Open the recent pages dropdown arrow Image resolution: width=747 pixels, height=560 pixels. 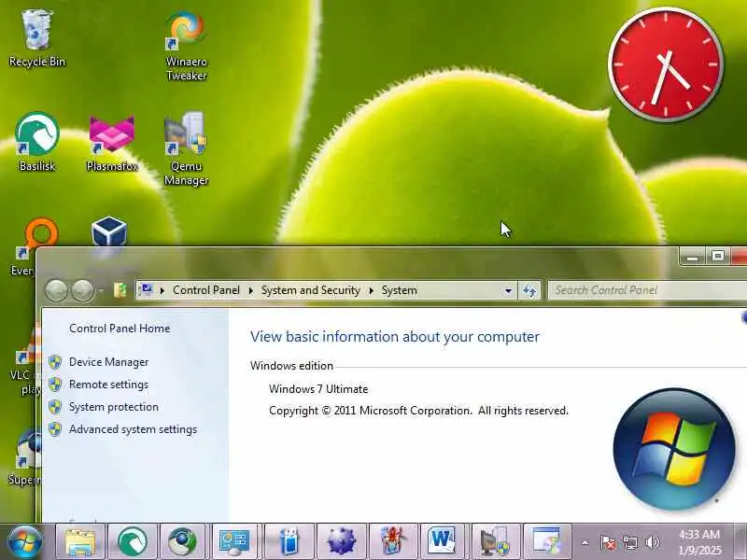tap(101, 290)
